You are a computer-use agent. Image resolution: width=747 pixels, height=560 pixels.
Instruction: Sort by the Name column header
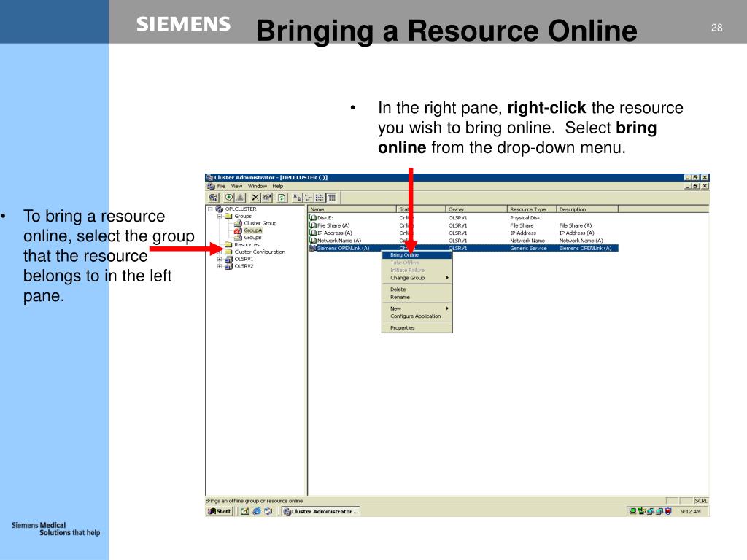point(352,209)
